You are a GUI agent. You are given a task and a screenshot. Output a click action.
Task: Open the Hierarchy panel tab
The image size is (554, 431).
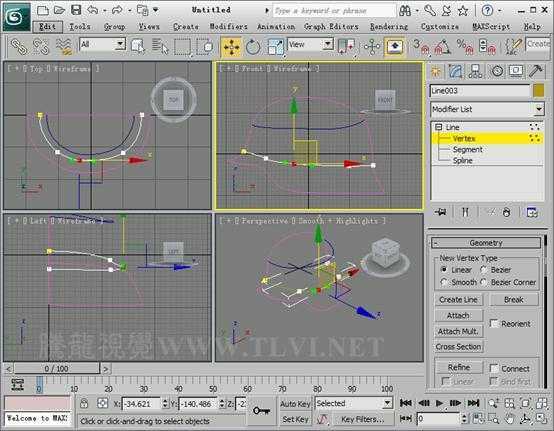(476, 71)
